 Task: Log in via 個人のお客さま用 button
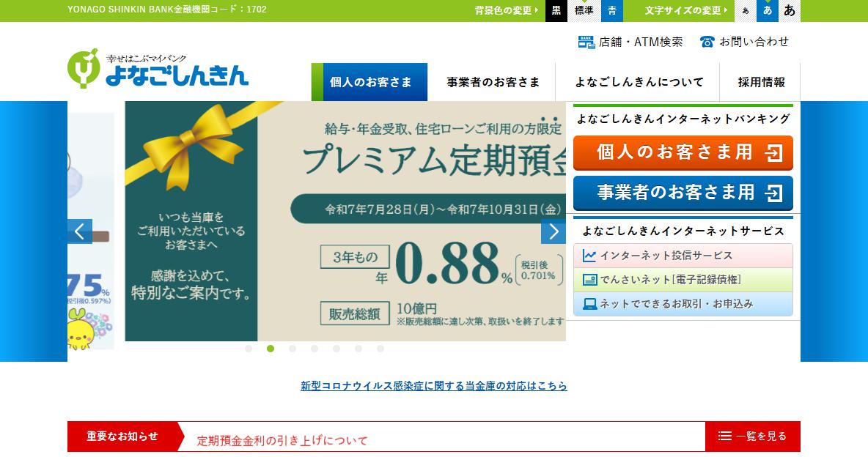(x=683, y=153)
